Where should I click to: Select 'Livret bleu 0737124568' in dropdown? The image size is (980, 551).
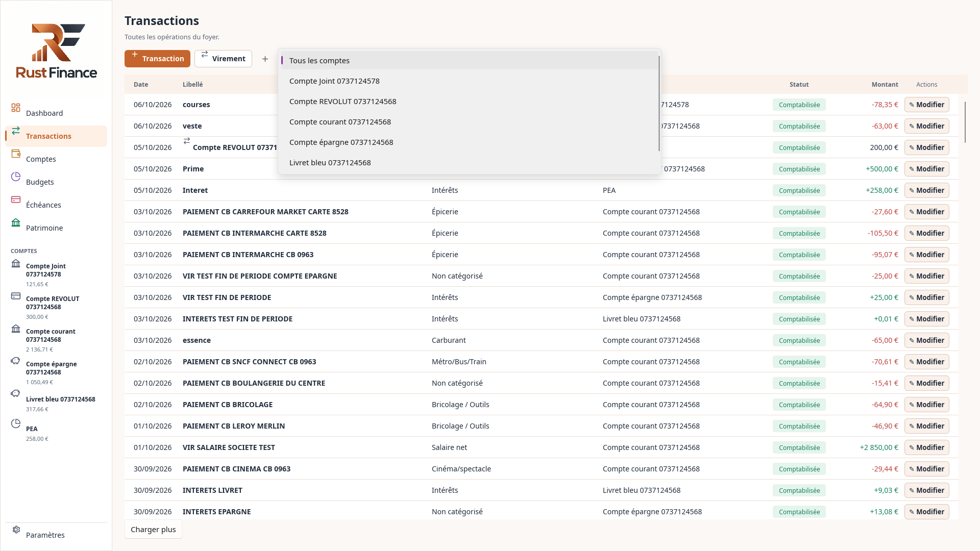pos(469,162)
